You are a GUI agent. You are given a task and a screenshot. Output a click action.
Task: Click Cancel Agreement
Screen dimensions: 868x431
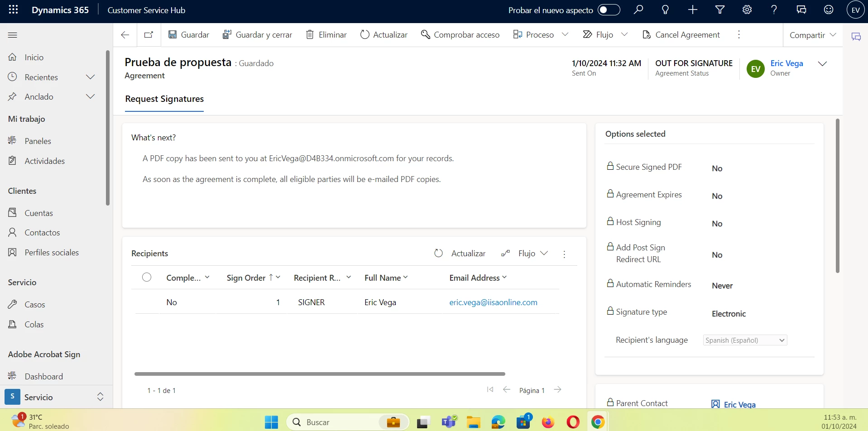(x=681, y=35)
